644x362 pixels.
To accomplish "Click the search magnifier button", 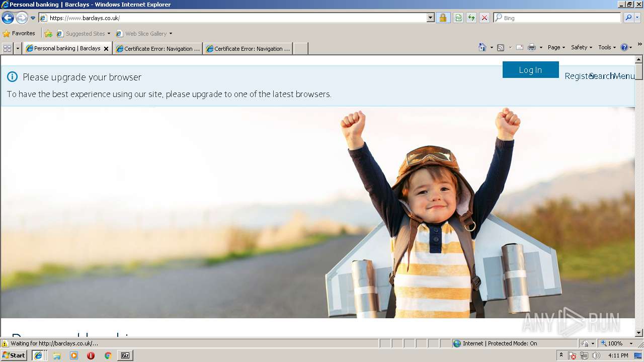I will [628, 18].
